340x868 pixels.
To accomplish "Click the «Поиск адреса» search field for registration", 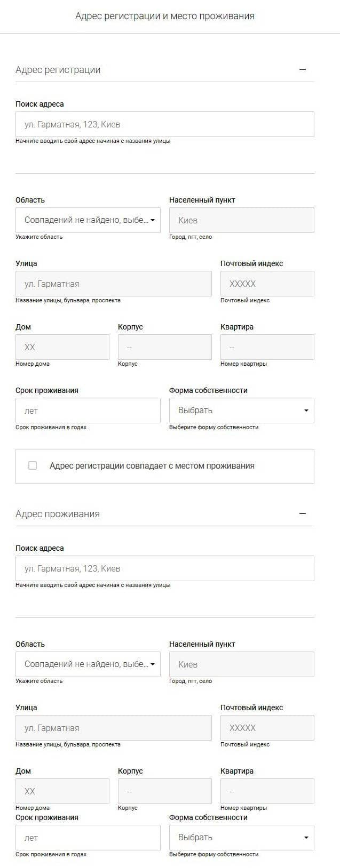I will point(164,124).
